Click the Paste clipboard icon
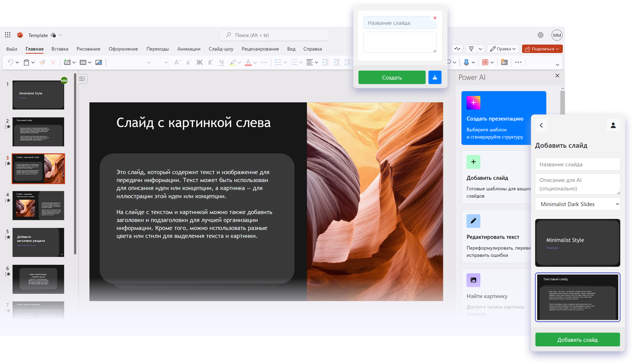Screen dimensions: 634x364 26,62
